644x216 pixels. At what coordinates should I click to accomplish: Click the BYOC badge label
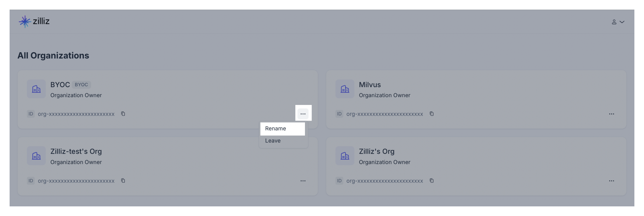tap(81, 85)
